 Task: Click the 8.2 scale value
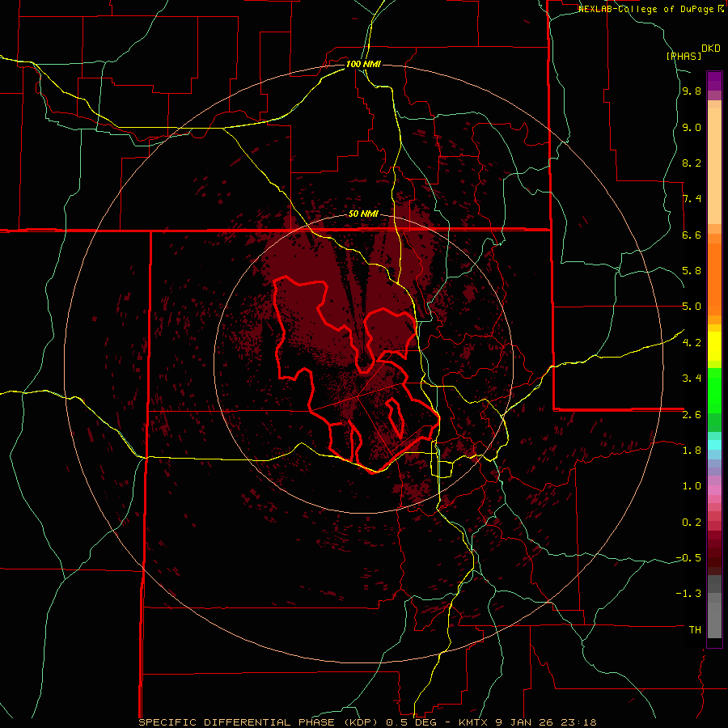(692, 163)
